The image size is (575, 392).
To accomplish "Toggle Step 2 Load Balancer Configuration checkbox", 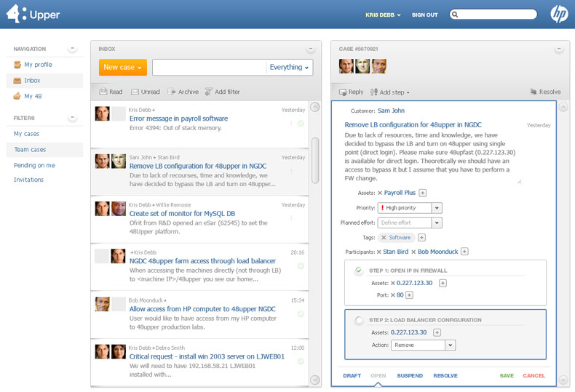I will [359, 320].
